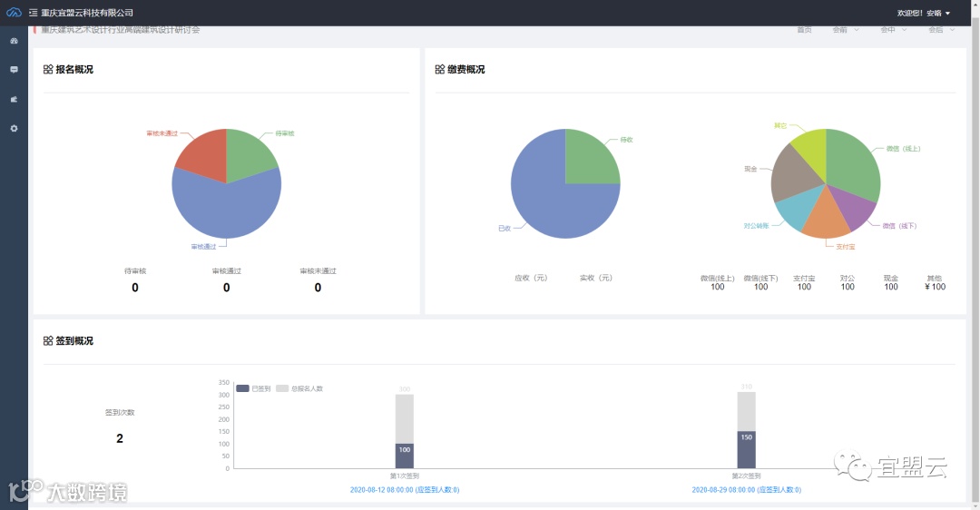The image size is (980, 510).
Task: Open the settings gear in the sidebar
Action: [x=14, y=128]
